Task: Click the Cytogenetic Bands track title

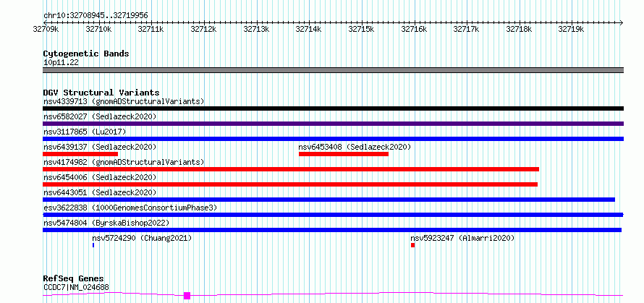Action: (x=86, y=54)
